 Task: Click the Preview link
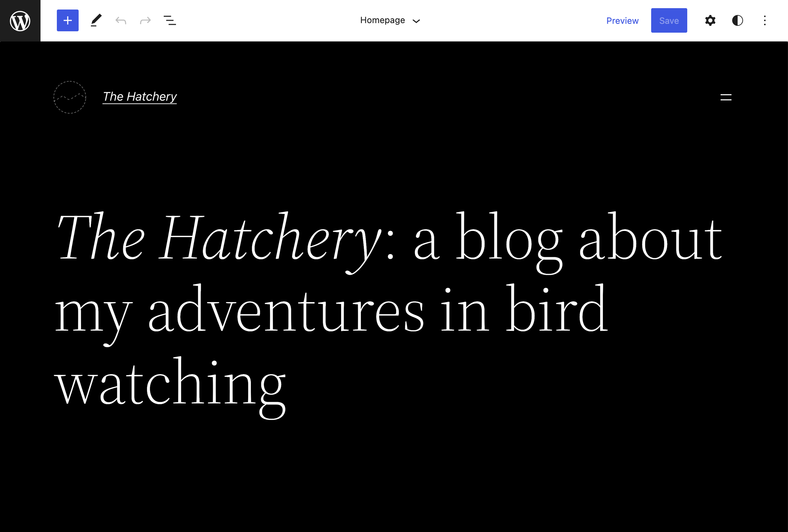coord(622,20)
